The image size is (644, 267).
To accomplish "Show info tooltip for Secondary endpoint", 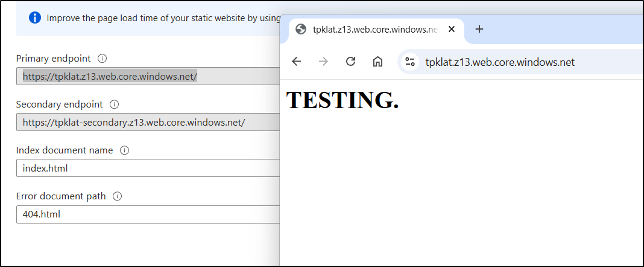I will [x=115, y=105].
